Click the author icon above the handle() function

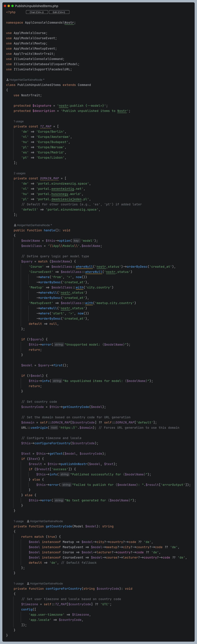15,225
